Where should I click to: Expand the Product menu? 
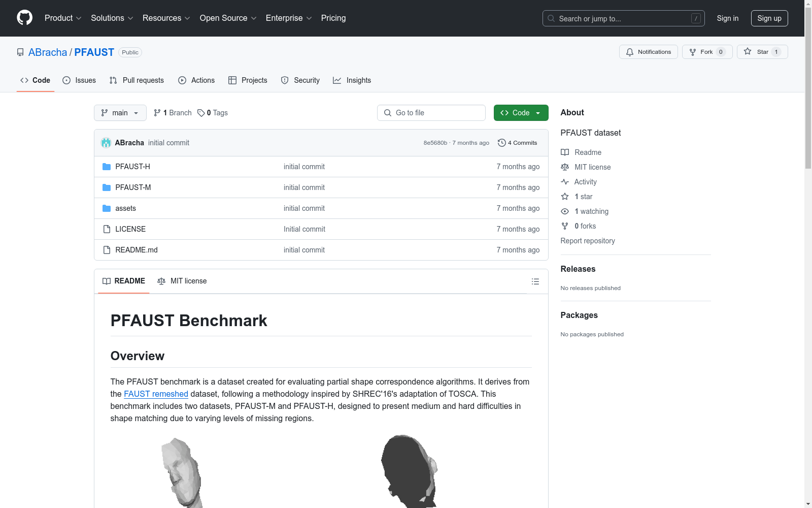coord(63,18)
